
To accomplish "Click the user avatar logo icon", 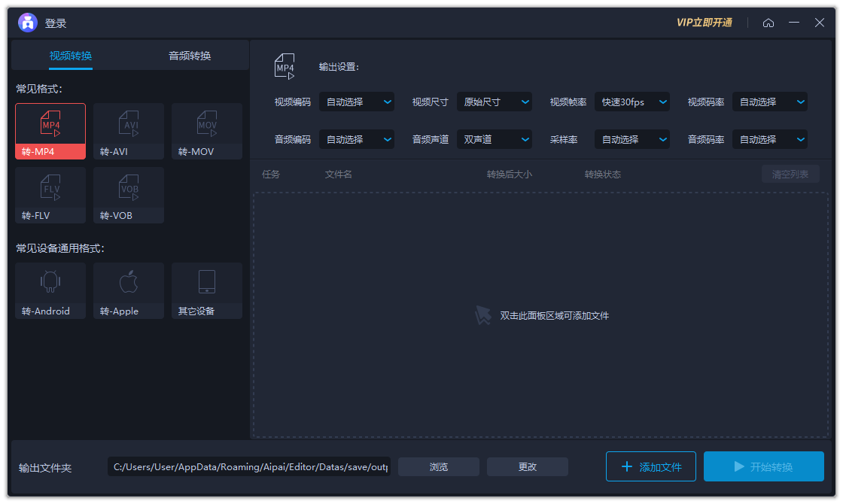I will (x=27, y=23).
